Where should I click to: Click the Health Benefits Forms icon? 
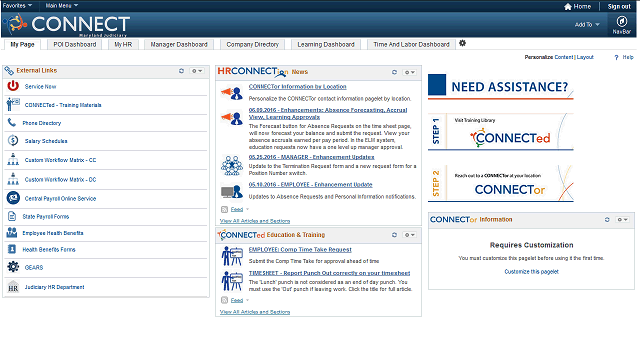click(x=12, y=249)
